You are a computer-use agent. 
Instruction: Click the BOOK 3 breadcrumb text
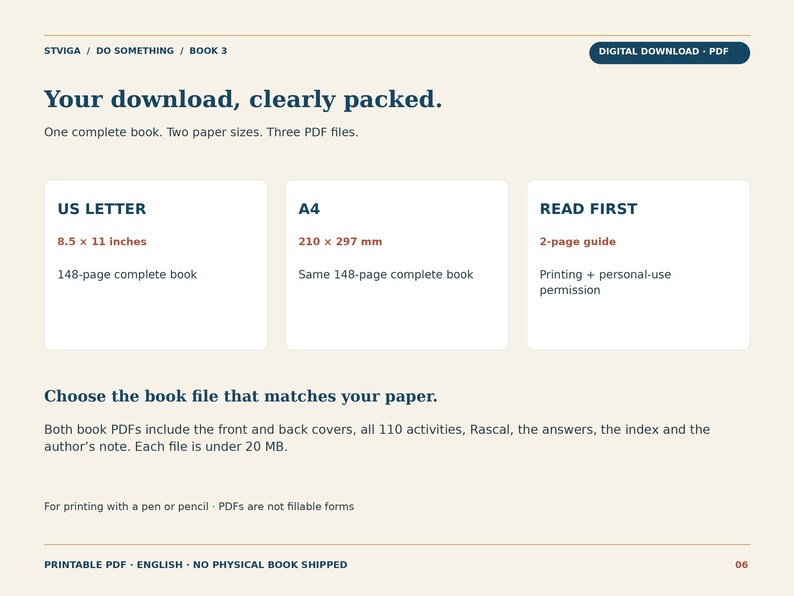[208, 51]
